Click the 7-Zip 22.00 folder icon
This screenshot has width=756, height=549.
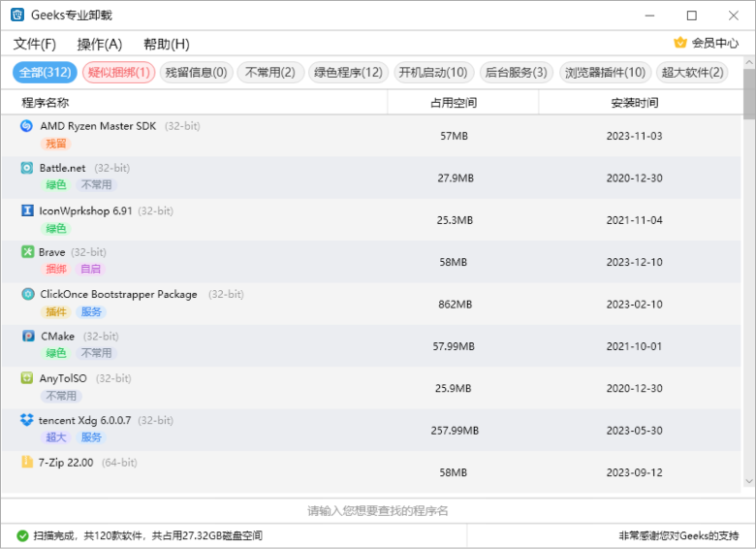pos(27,463)
